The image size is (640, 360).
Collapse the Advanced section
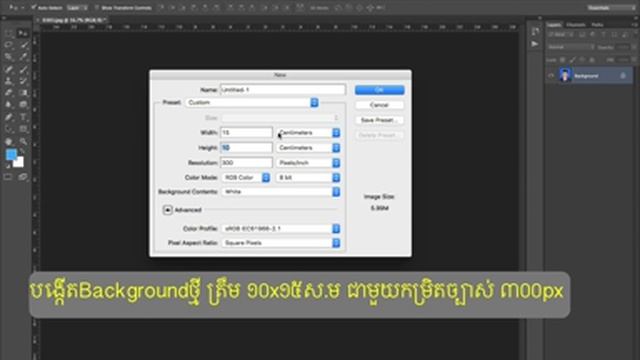tap(167, 210)
